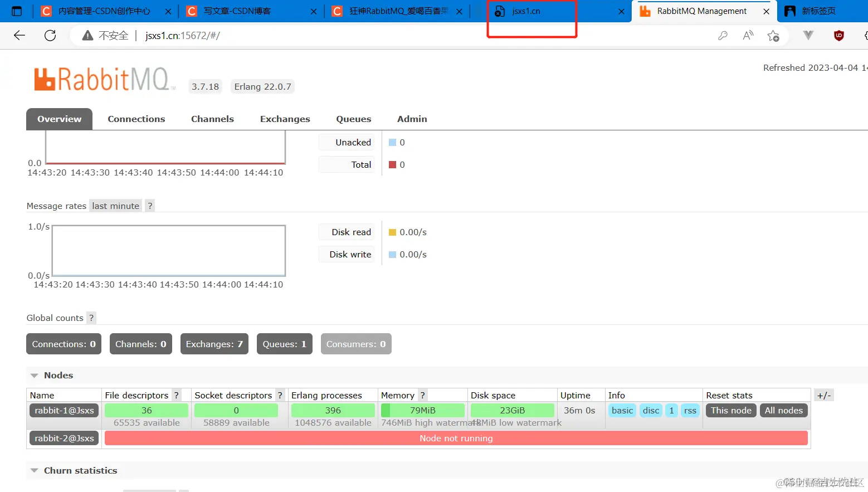Open the Overview tab
Image resolution: width=868 pixels, height=492 pixels.
59,119
